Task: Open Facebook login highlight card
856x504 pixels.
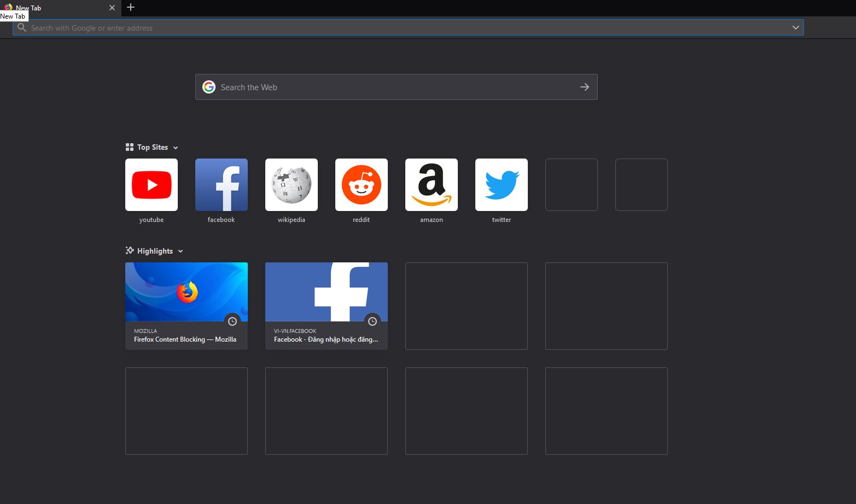Action: (327, 306)
